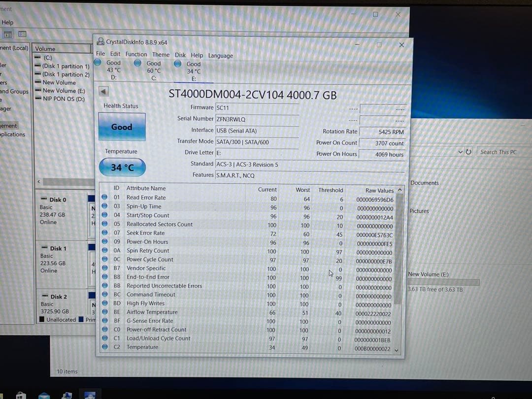Open Help menu in Disk Management window

[x=7, y=22]
